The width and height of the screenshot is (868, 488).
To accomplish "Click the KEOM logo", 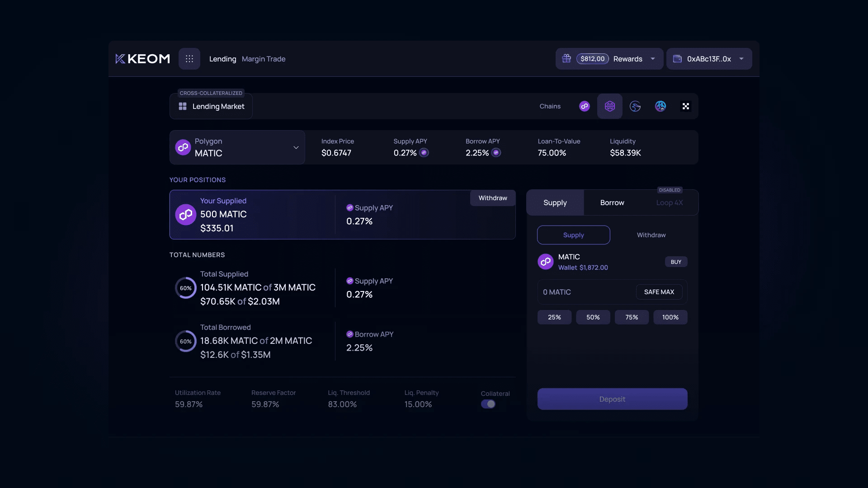I will tap(143, 59).
